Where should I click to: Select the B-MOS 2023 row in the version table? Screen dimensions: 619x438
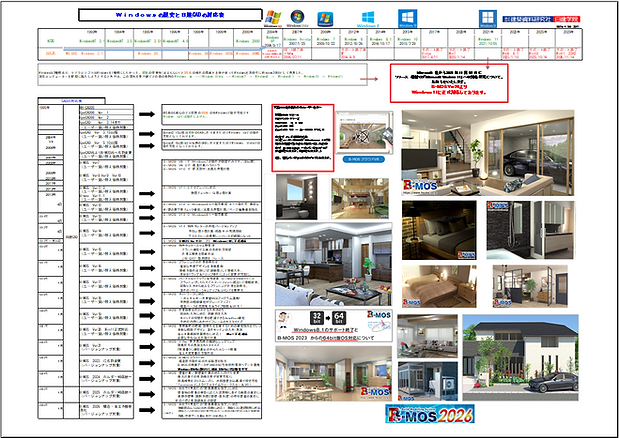click(x=106, y=363)
